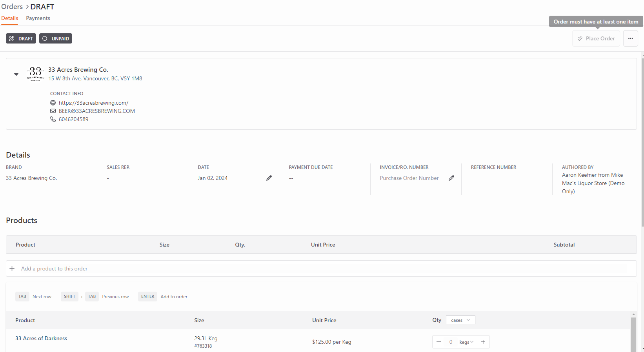Click phone number 6046204589
Viewport: 644px width, 352px height.
(74, 119)
